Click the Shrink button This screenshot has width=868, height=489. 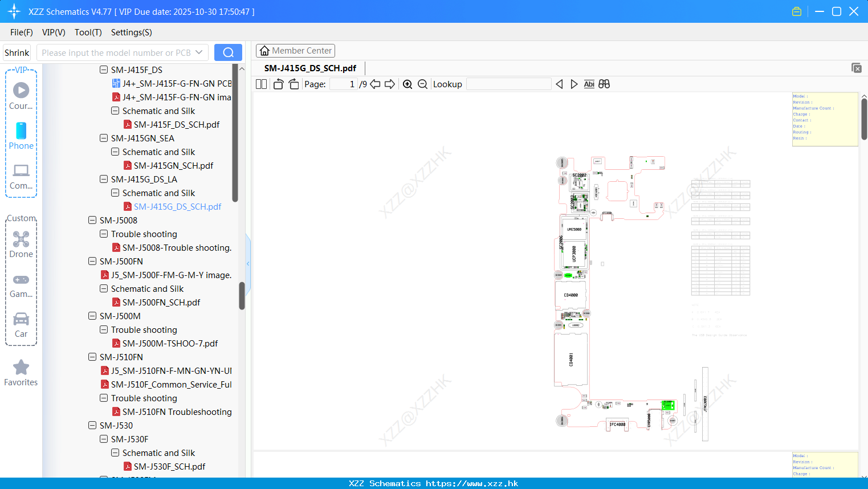click(x=17, y=52)
